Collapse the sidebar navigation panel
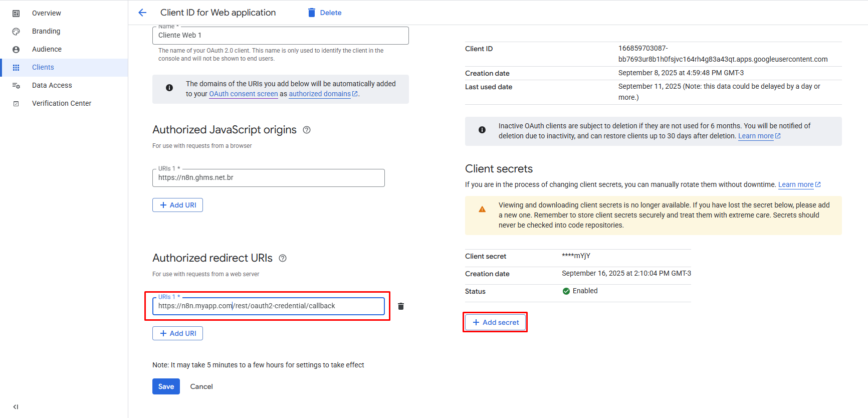Viewport: 868px width, 418px height. pos(16,407)
